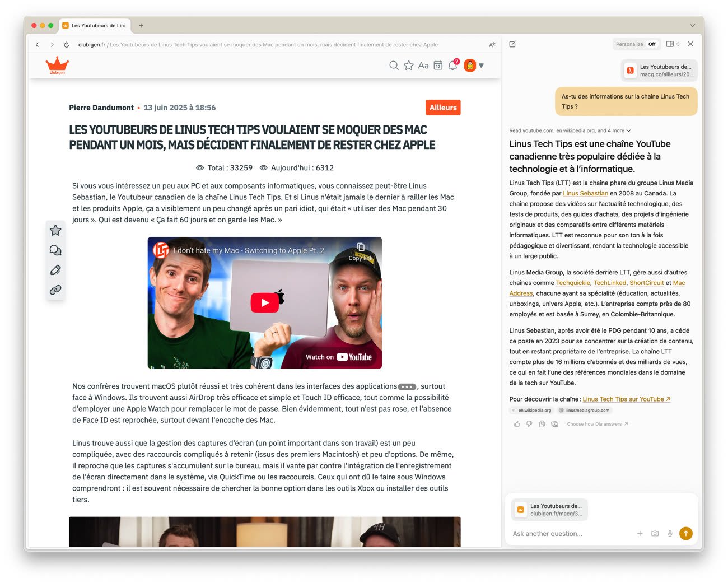The height and width of the screenshot is (583, 728).
Task: Select the Les Youtubeurs de Linus browser tab
Action: [94, 25]
